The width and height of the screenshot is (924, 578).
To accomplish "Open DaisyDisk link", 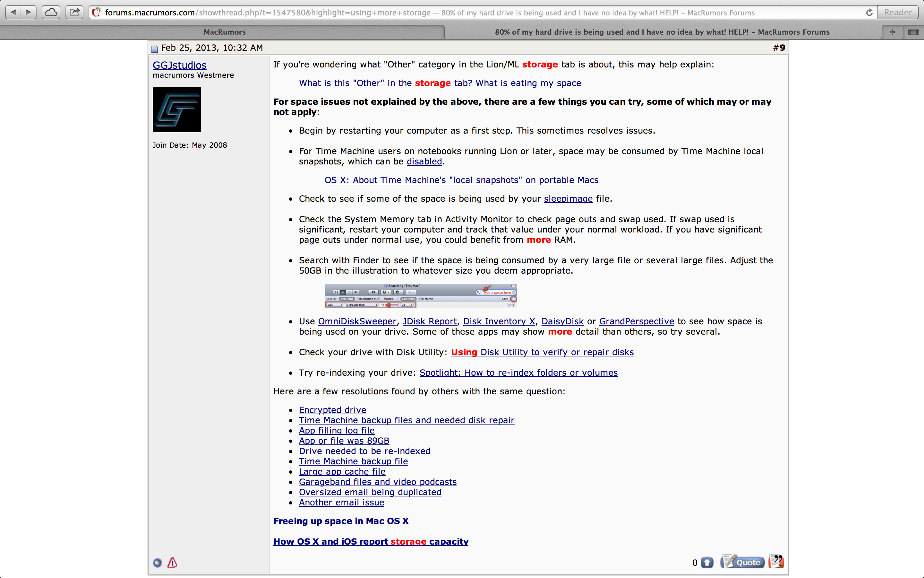I will click(562, 321).
